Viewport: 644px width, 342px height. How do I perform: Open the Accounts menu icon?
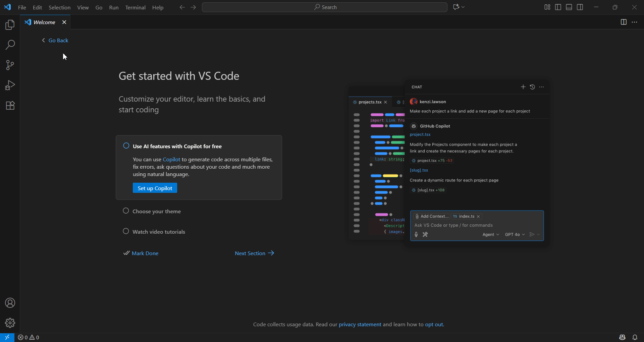tap(10, 303)
